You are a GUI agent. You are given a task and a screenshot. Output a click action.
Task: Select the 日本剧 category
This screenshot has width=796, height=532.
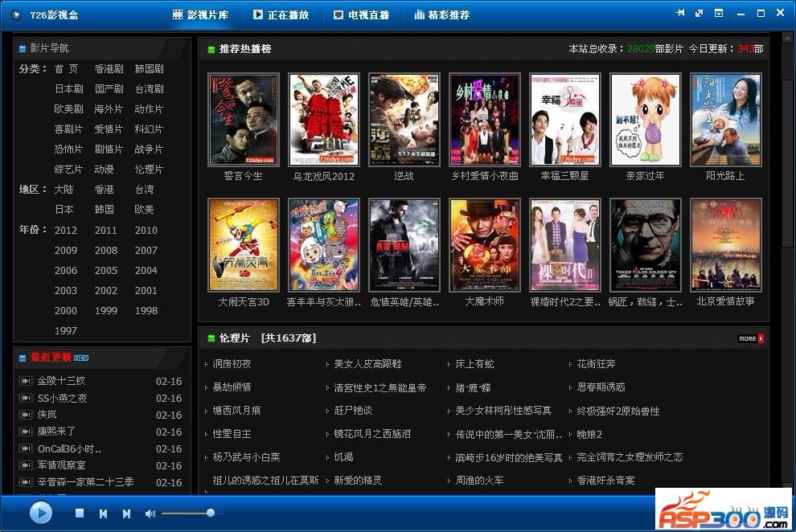pyautogui.click(x=68, y=88)
